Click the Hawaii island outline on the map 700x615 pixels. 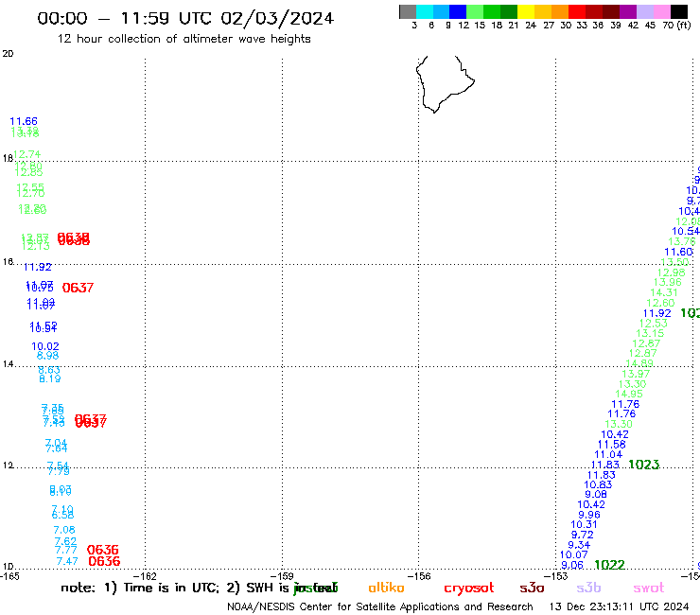tap(444, 83)
